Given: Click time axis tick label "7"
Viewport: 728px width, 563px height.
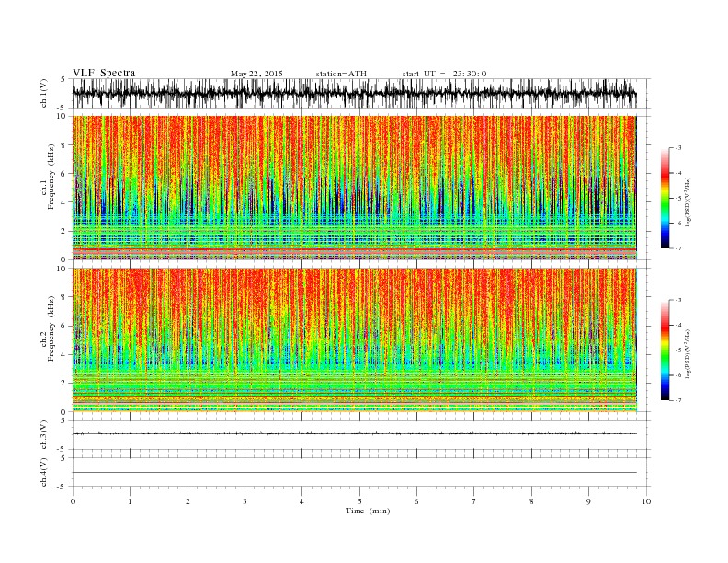Looking at the screenshot, I should point(474,501).
